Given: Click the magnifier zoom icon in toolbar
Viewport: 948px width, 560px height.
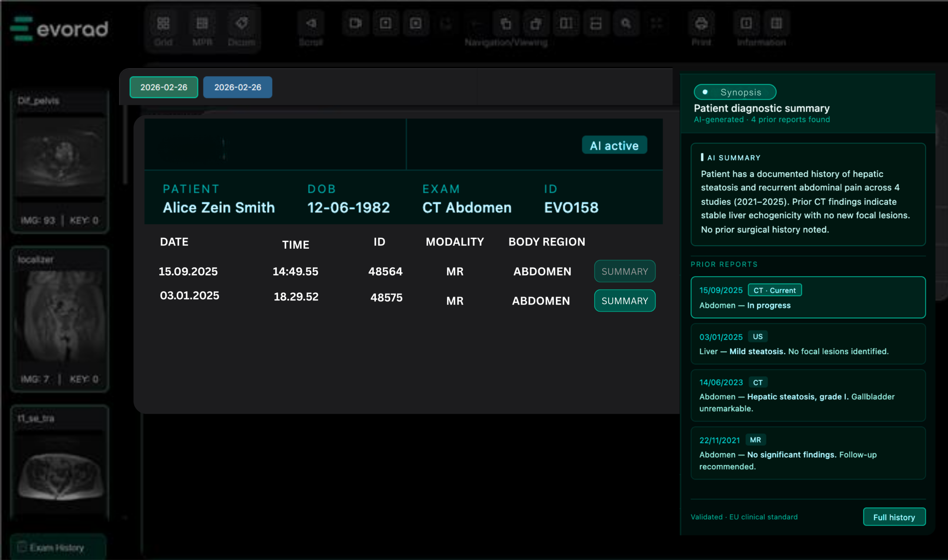Looking at the screenshot, I should tap(626, 24).
